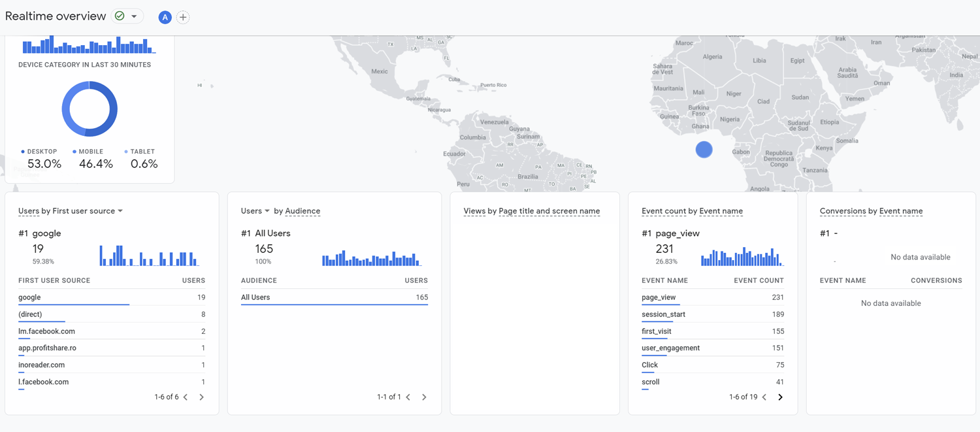Go to previous page in Event count card

764,397
